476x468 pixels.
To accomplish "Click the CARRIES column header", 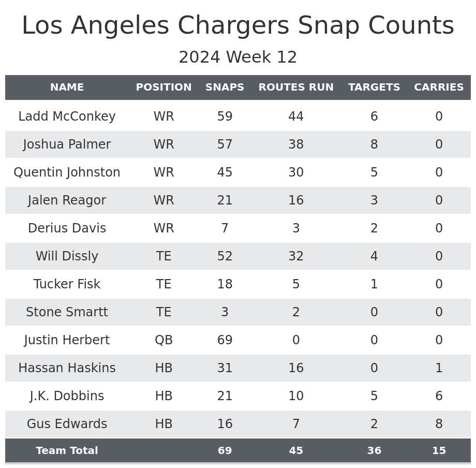I will pyautogui.click(x=439, y=87).
